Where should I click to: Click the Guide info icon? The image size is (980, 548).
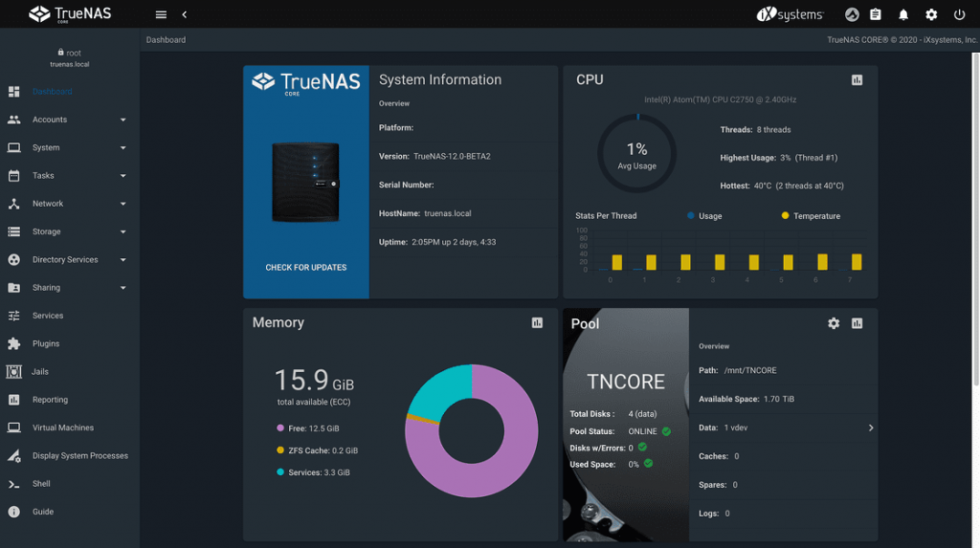click(x=13, y=512)
